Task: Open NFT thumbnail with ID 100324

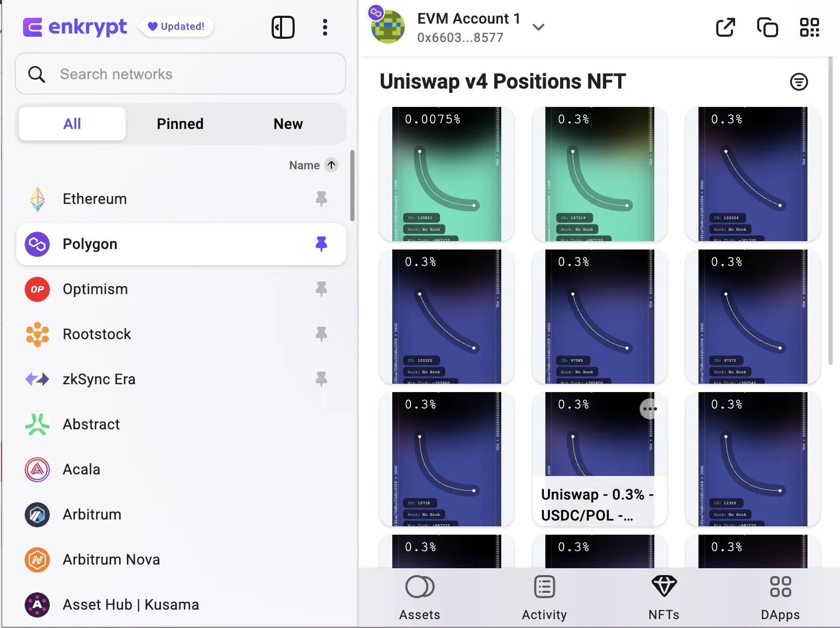Action: click(x=753, y=174)
